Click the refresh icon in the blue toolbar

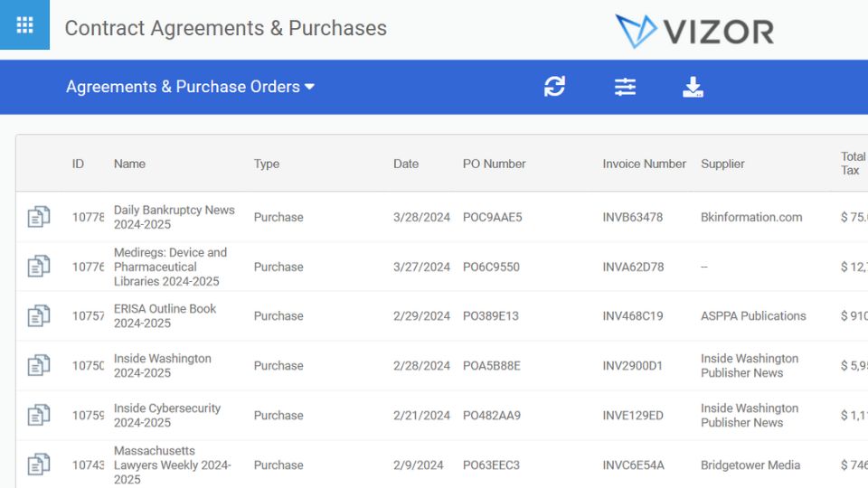click(x=554, y=87)
